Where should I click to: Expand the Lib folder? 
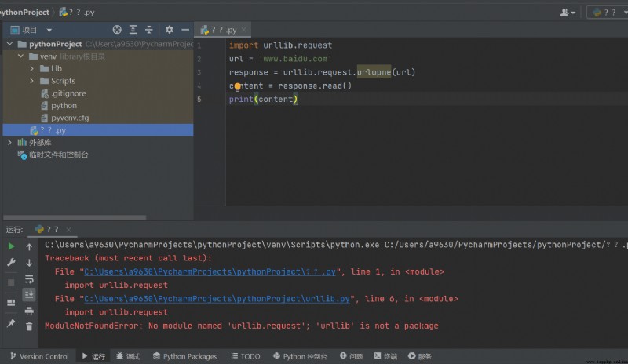[31, 69]
